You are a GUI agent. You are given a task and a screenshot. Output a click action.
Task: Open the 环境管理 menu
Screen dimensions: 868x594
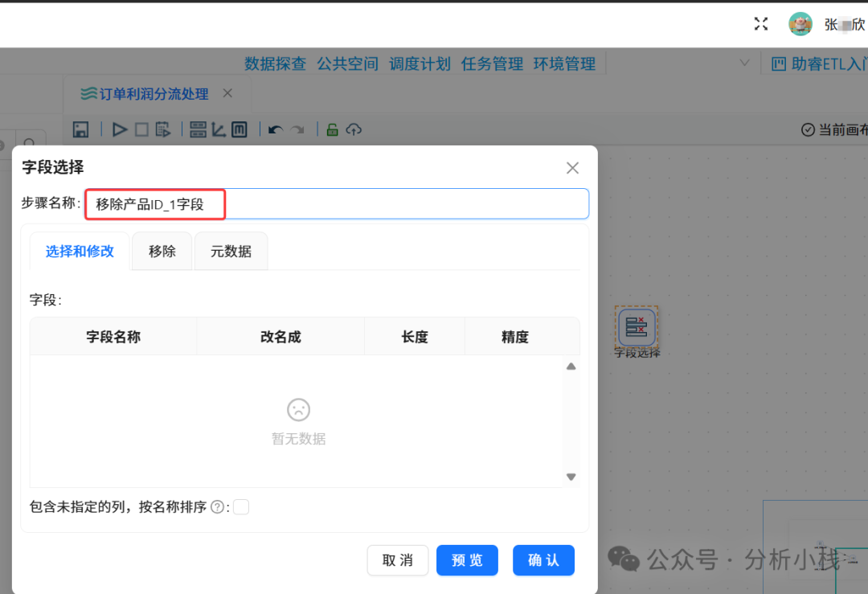click(x=564, y=64)
